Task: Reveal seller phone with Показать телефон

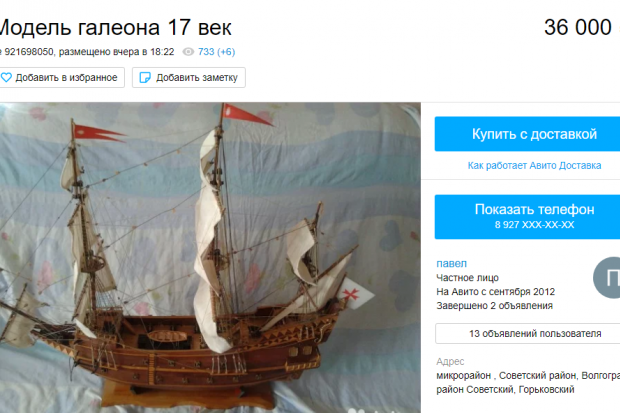Action: [x=527, y=216]
